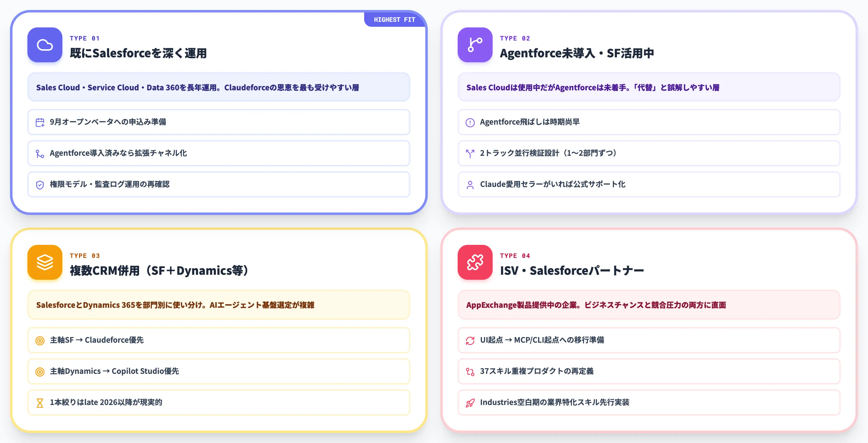Viewport: 868px width, 443px height.
Task: Click heading 複数CRM併用（SF＋Dynamics等）
Action: tap(159, 271)
